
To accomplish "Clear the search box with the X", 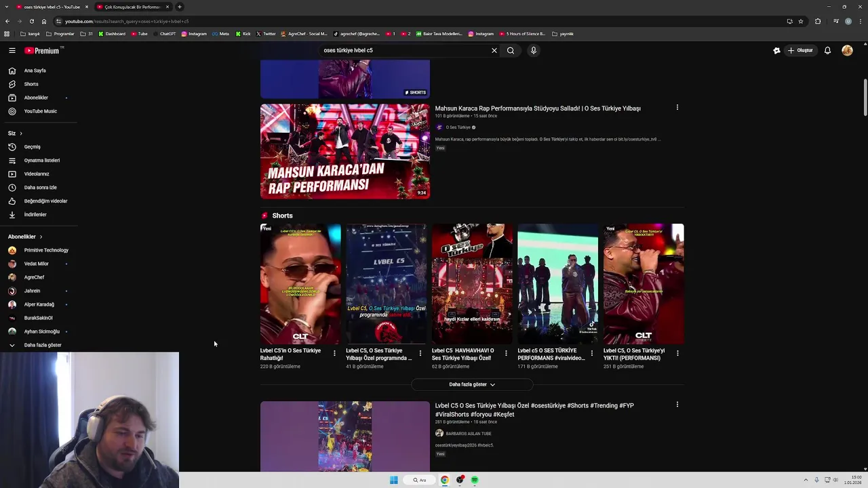I will 494,50.
